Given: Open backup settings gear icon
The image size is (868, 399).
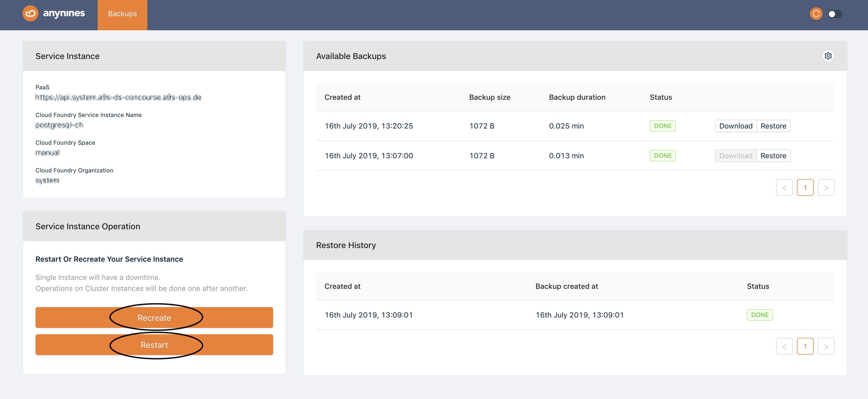Looking at the screenshot, I should [x=828, y=56].
